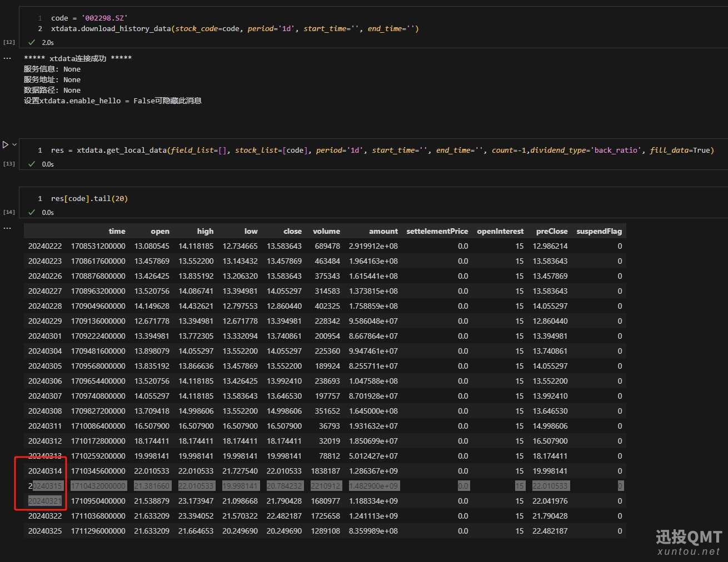Click the amount value 1.286367e+09
This screenshot has width=728, height=562.
click(373, 471)
